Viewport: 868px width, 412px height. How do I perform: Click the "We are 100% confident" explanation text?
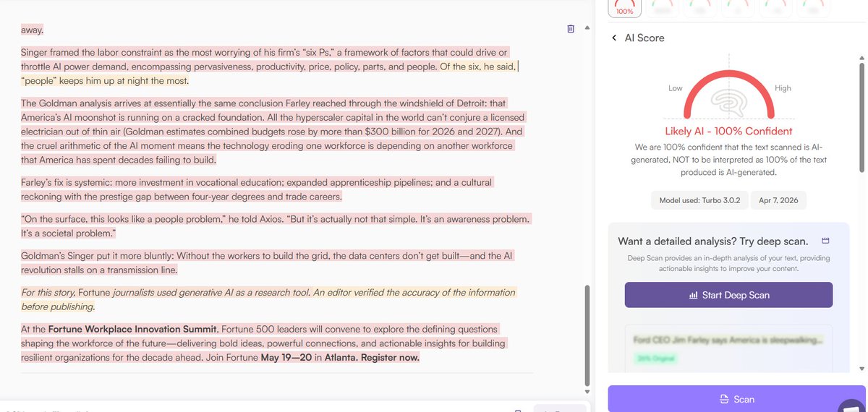[728, 159]
